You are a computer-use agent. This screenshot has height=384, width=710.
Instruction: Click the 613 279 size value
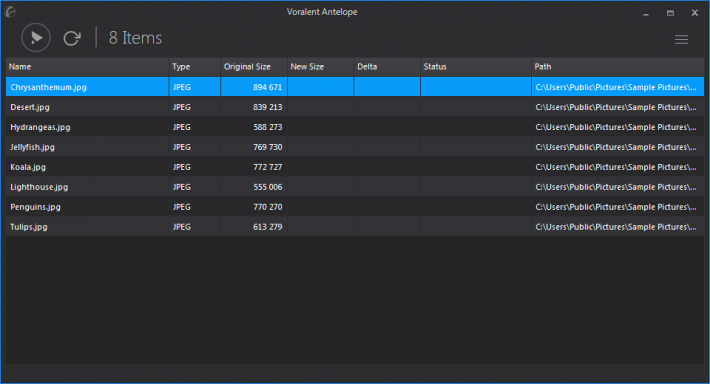coord(268,227)
